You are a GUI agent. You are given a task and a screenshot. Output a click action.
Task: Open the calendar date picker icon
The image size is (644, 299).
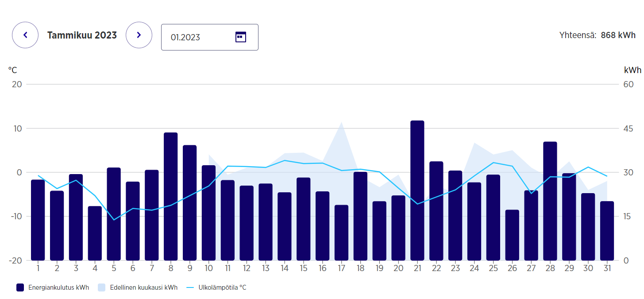240,37
